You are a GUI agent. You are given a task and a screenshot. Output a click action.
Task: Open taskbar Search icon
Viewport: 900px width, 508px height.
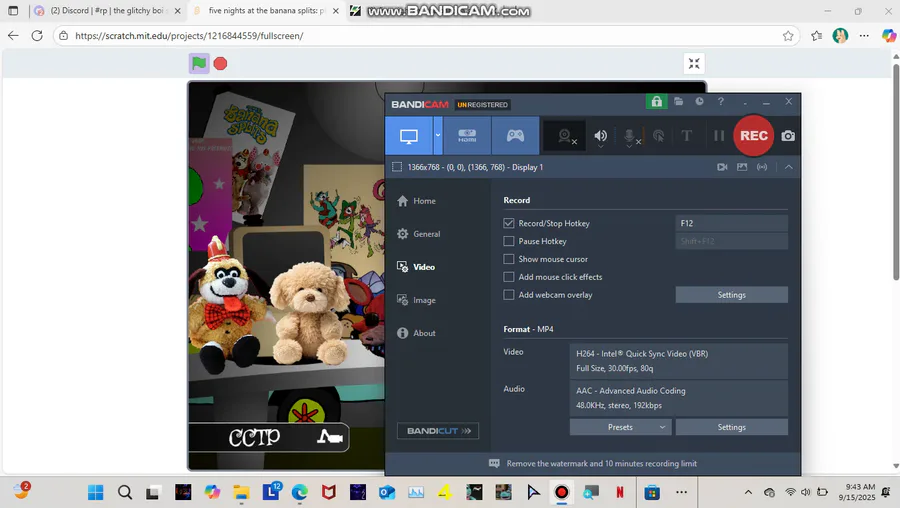[125, 492]
